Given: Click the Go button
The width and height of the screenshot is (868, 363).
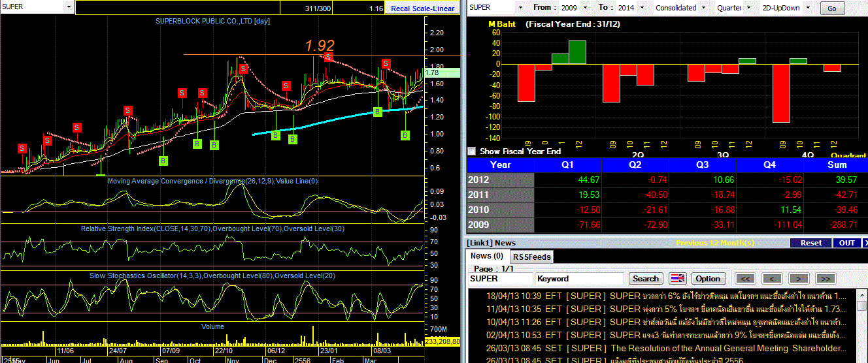Looking at the screenshot, I should [x=832, y=8].
